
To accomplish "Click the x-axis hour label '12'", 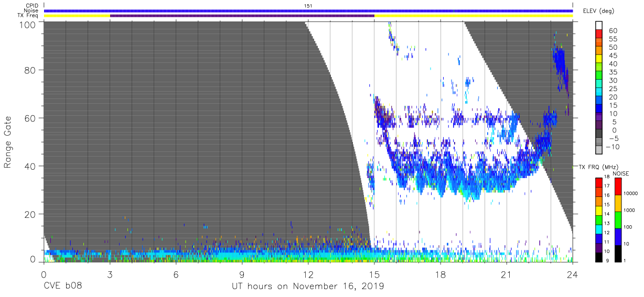I will pos(308,274).
